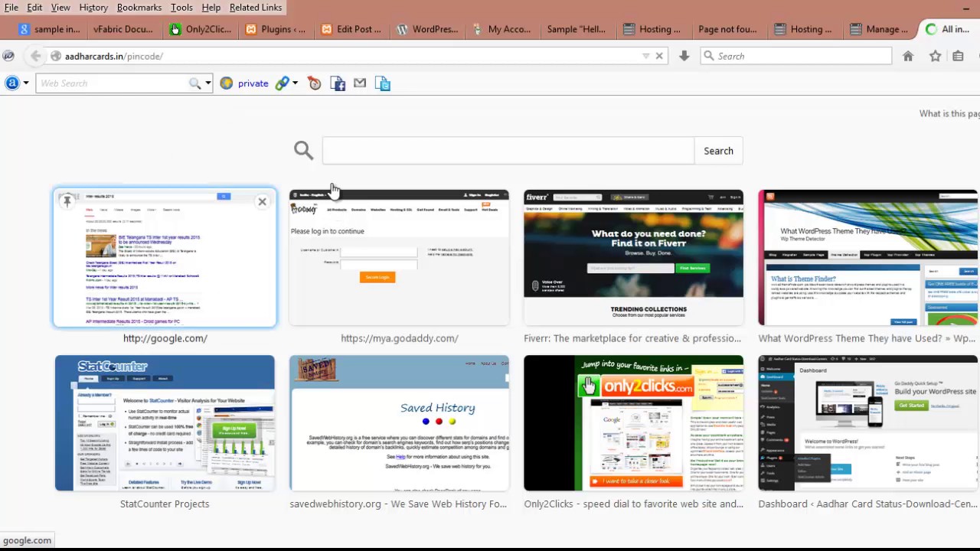Switch to the 'sample in...' tab
Viewport: 980px width, 551px height.
49,29
